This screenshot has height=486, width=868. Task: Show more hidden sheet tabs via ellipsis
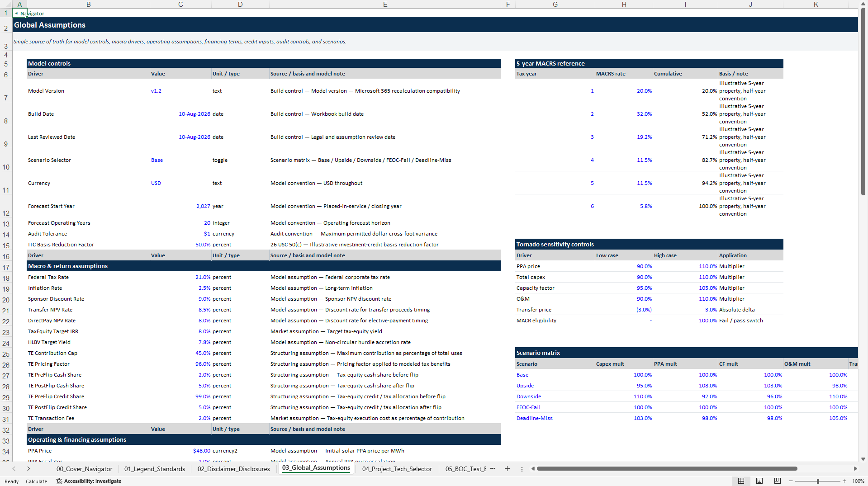pyautogui.click(x=493, y=469)
